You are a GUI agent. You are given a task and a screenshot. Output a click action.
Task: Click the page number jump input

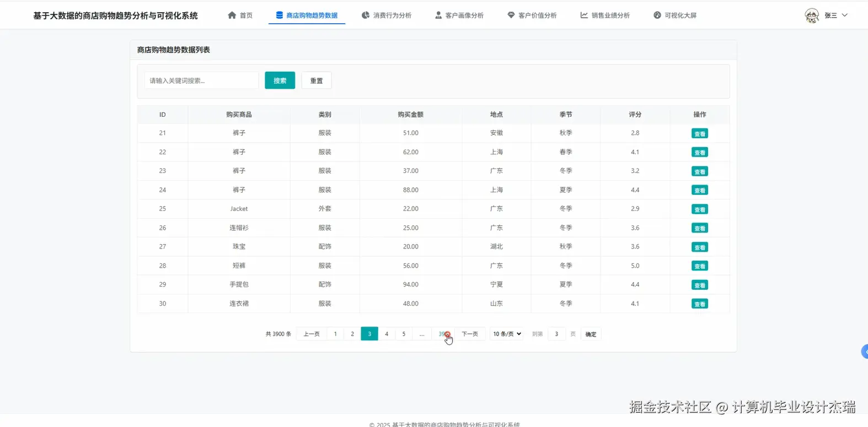pos(556,334)
